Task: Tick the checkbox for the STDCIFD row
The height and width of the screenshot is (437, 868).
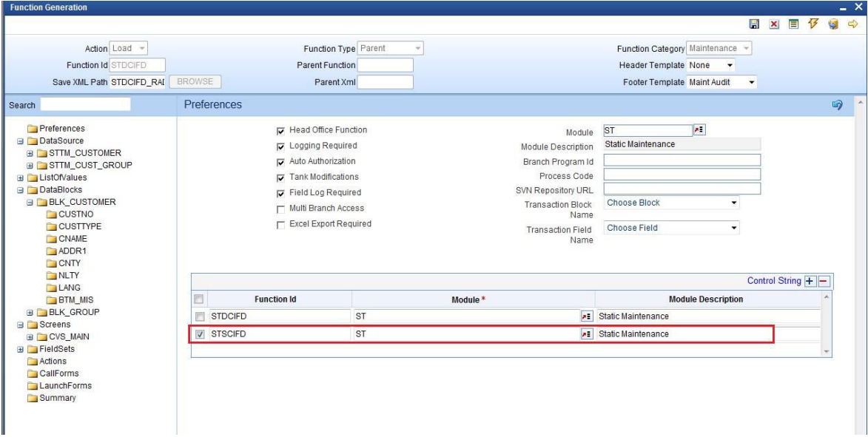Action: [200, 316]
